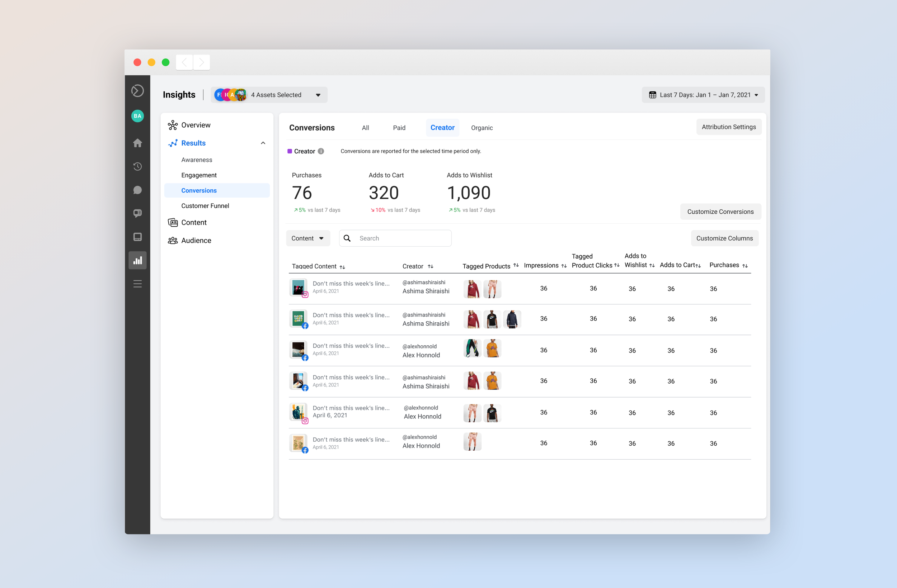Open the chat bubble inbox icon
This screenshot has width=897, height=588.
pos(137,190)
